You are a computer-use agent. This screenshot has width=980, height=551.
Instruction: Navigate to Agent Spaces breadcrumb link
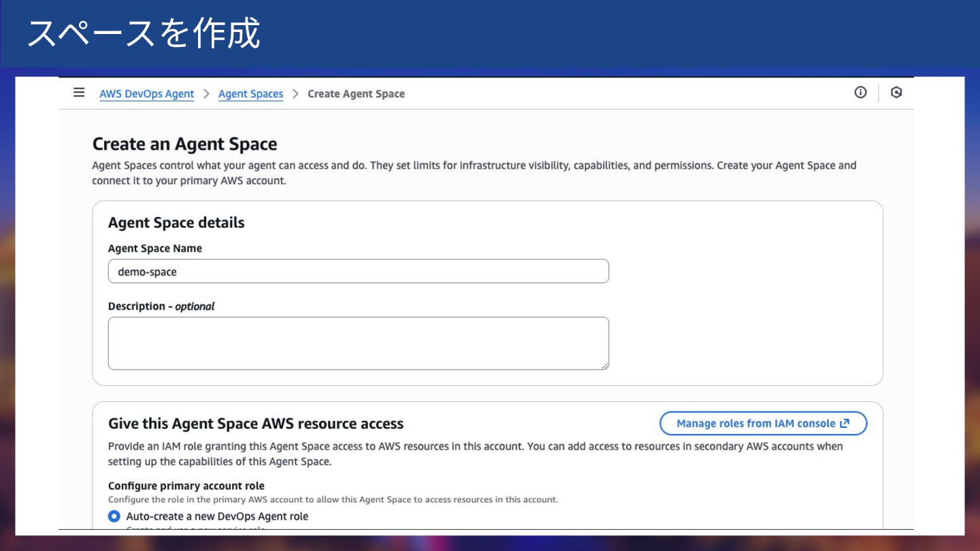[250, 94]
